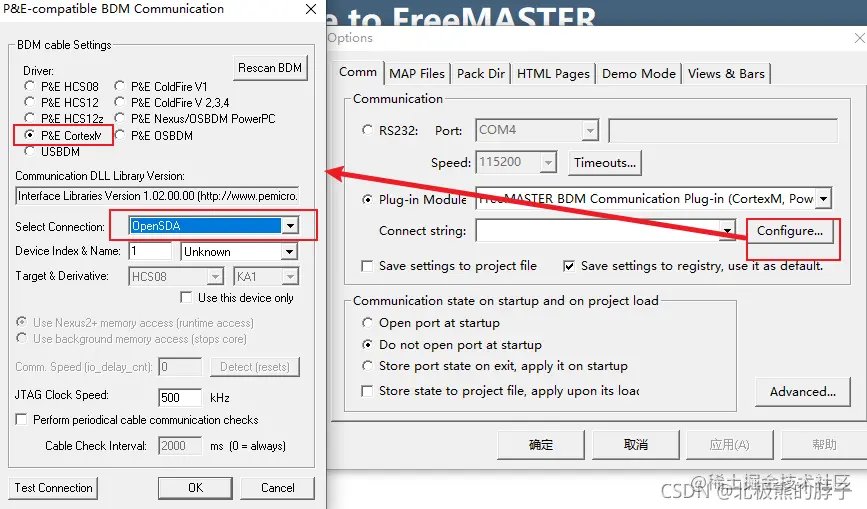Select Do not open port at startup

click(x=367, y=344)
